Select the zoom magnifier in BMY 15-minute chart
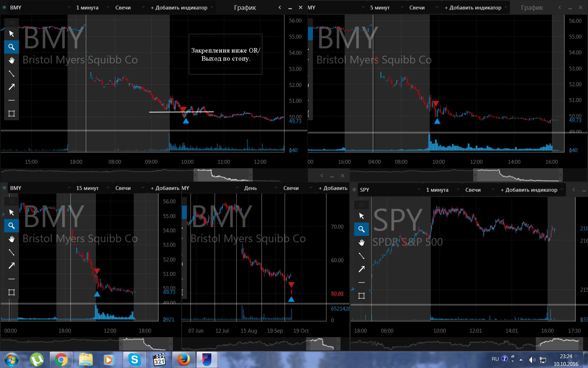Screen dimensions: 588x368 (12, 226)
